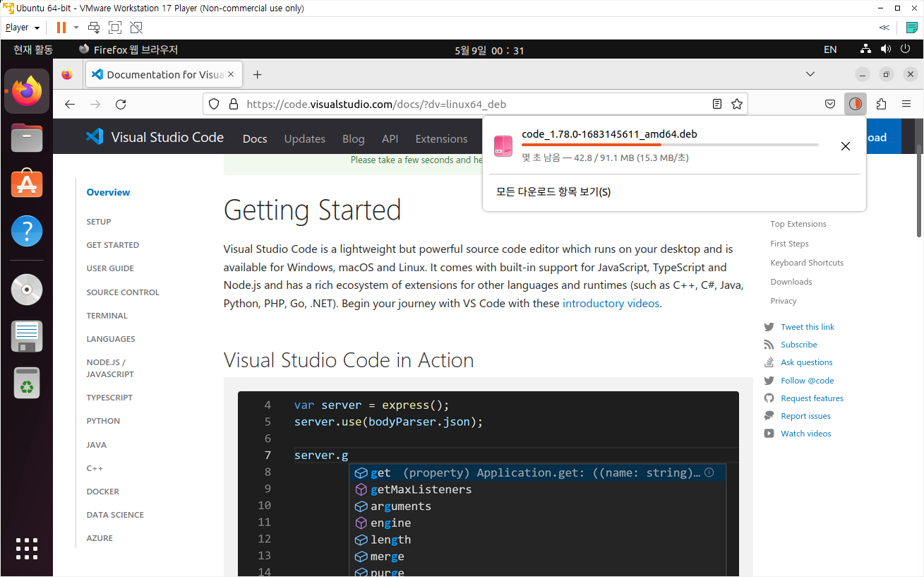This screenshot has height=577, width=924.
Task: Open the USER GUIDE section
Action: coord(110,268)
